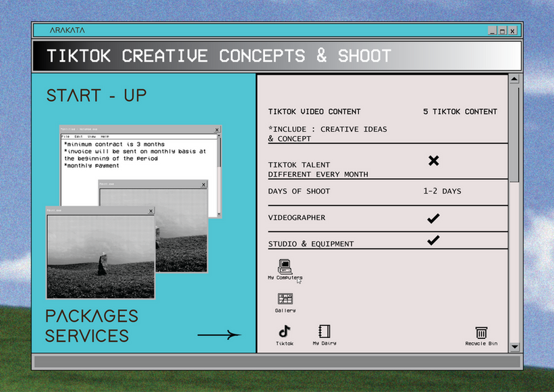Click the Notepad vertical scrollbar thumb
The width and height of the screenshot is (554, 392).
[219, 152]
